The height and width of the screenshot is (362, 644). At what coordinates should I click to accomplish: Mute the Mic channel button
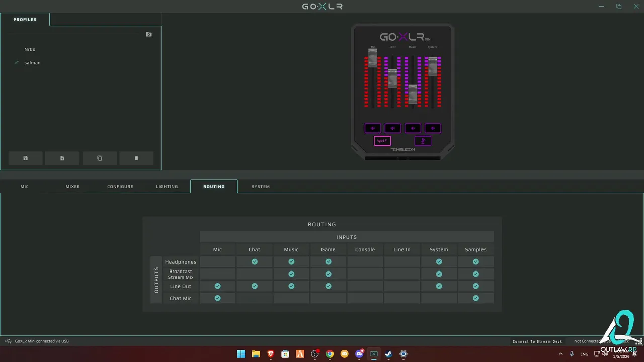pyautogui.click(x=373, y=128)
